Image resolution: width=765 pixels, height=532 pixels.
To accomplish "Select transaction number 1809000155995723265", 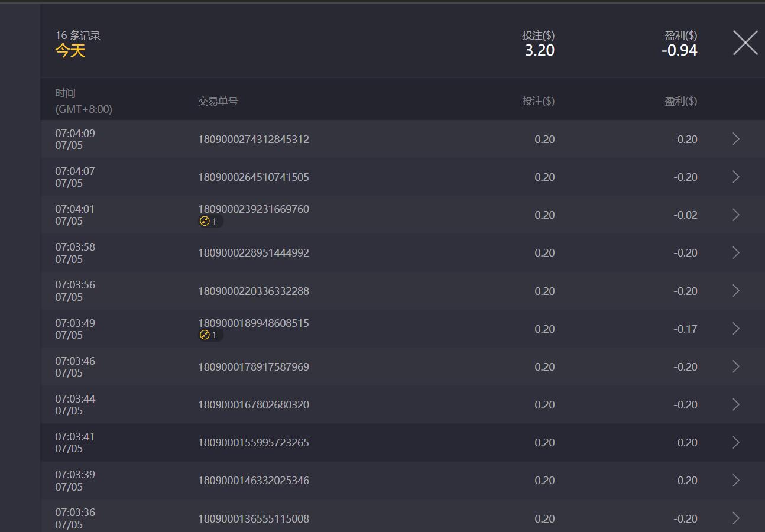I will [253, 443].
